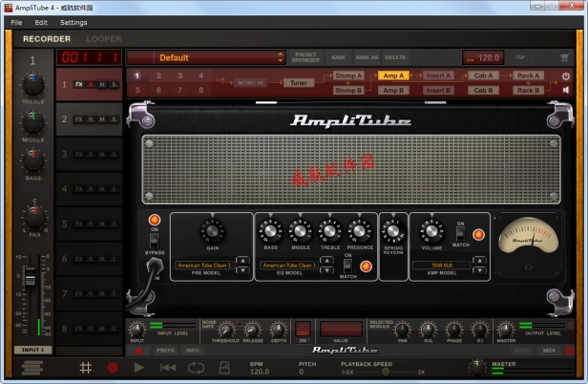This screenshot has height=384, width=588.
Task: Step AMP MODEL up arrow
Action: tap(479, 261)
